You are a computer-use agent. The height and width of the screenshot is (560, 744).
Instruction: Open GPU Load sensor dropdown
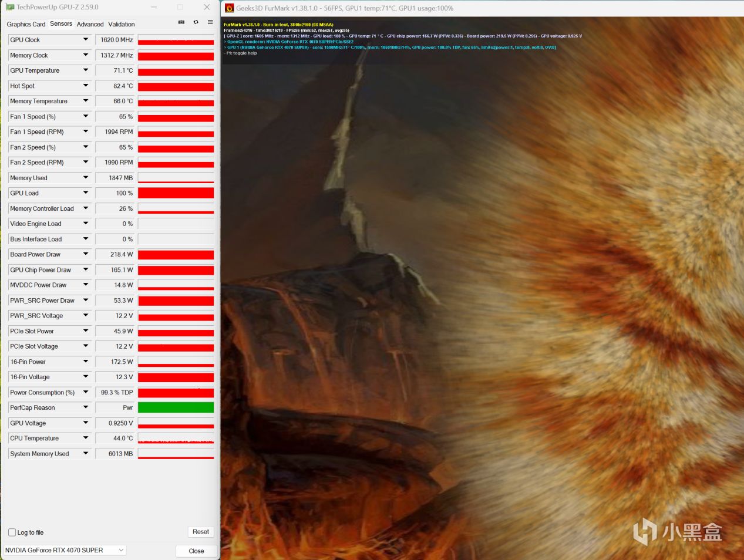coord(86,193)
